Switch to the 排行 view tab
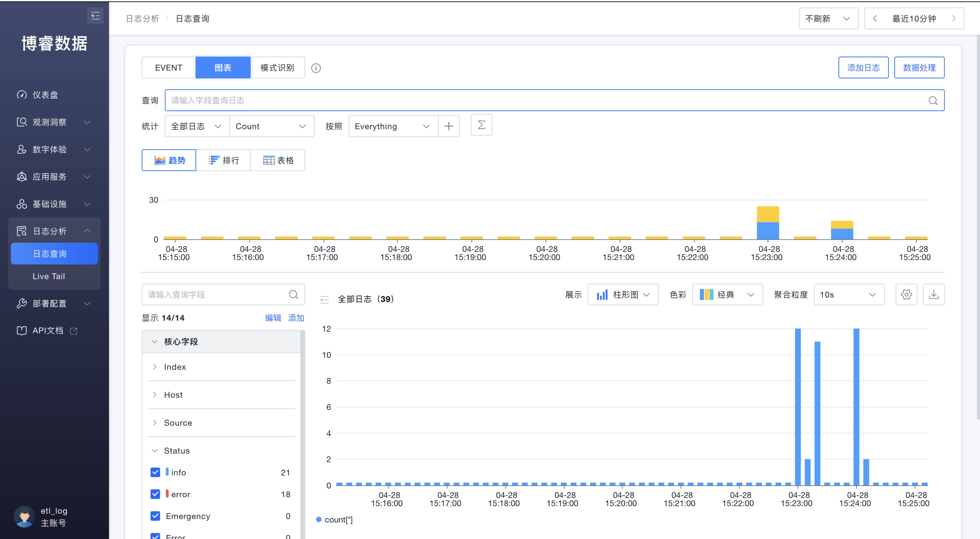 [223, 160]
